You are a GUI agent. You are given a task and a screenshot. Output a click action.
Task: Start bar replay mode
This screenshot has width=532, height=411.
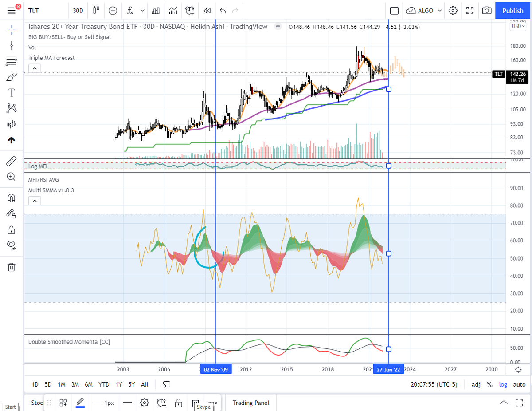tap(207, 10)
